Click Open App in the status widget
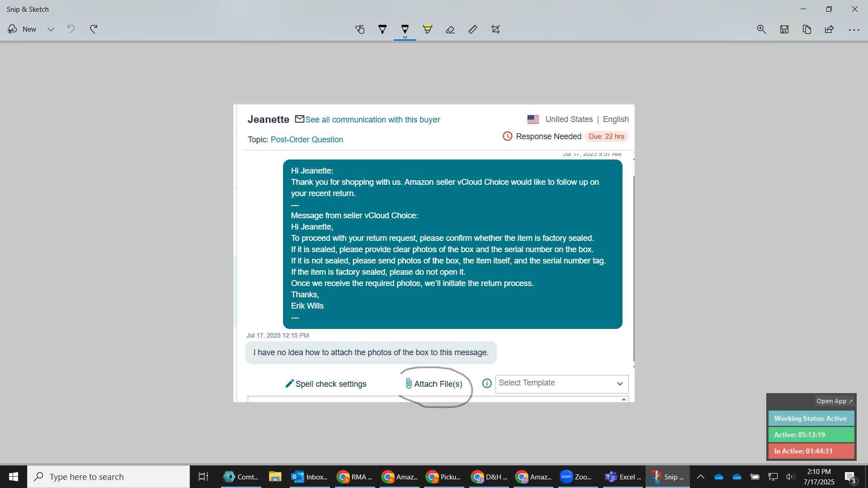Image resolution: width=868 pixels, height=488 pixels. pyautogui.click(x=834, y=401)
